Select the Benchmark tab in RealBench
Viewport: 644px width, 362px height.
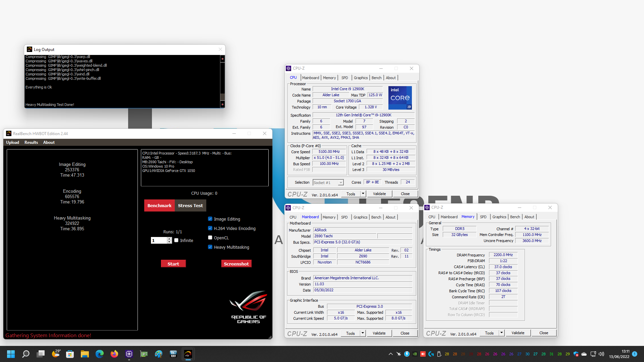(x=159, y=205)
